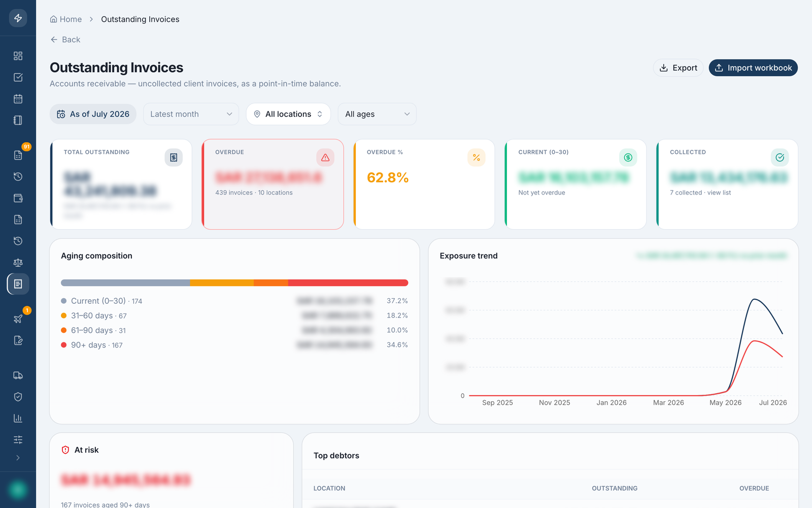
Task: Click the Export button
Action: (x=678, y=68)
